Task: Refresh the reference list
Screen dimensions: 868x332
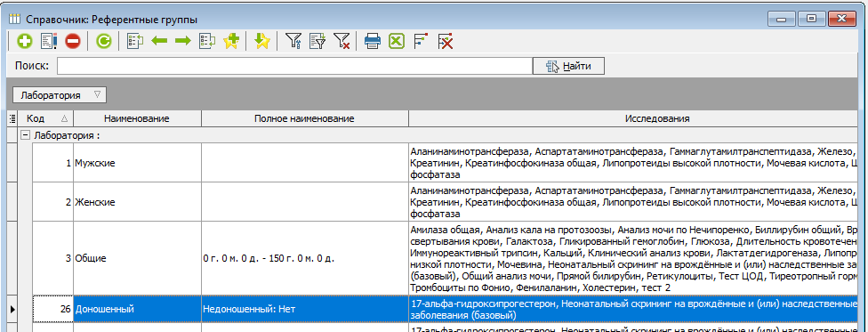Action: [103, 41]
